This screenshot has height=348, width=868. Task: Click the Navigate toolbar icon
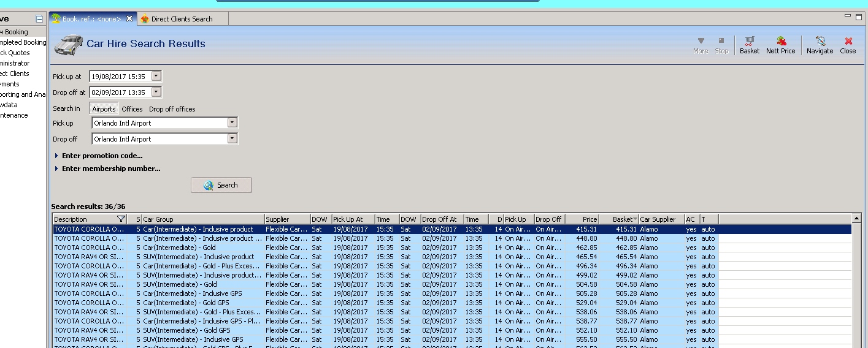(820, 45)
